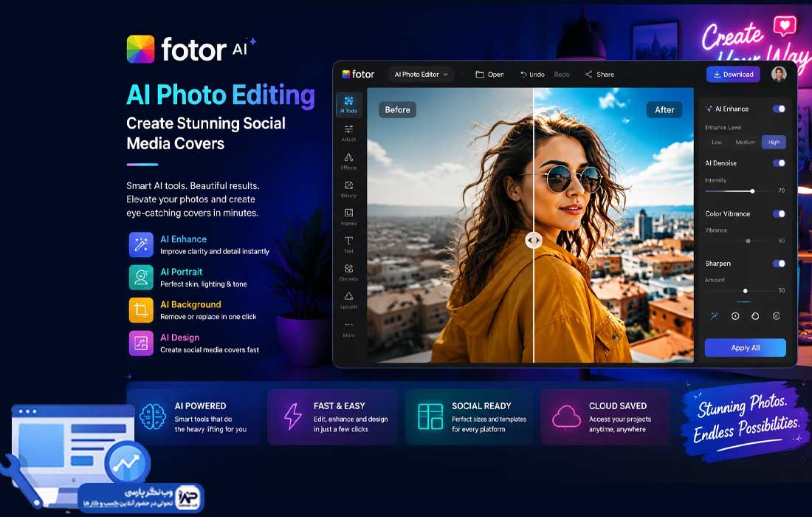Screen dimensions: 812x517
Task: Click the 'CLOUD SAVED' card title
Action: point(618,406)
